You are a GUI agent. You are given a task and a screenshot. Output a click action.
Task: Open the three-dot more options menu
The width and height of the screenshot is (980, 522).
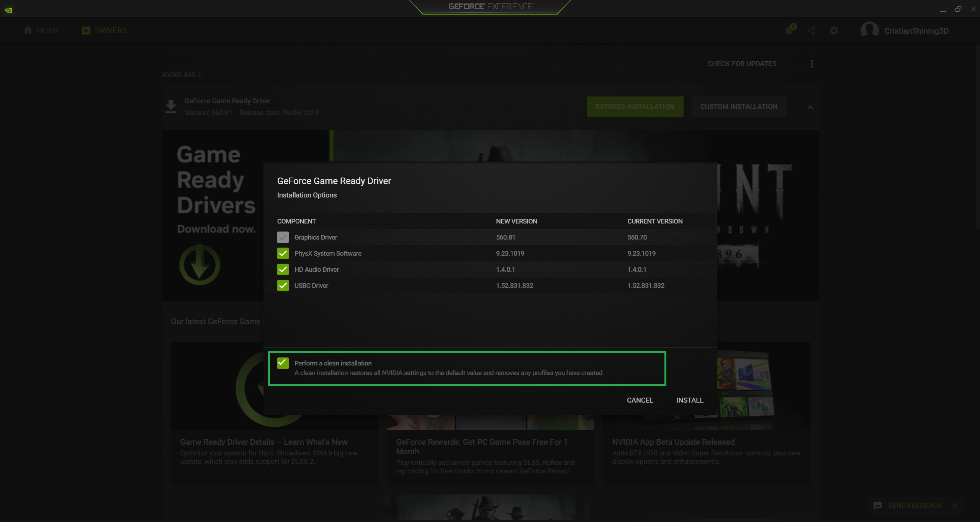[x=812, y=64]
